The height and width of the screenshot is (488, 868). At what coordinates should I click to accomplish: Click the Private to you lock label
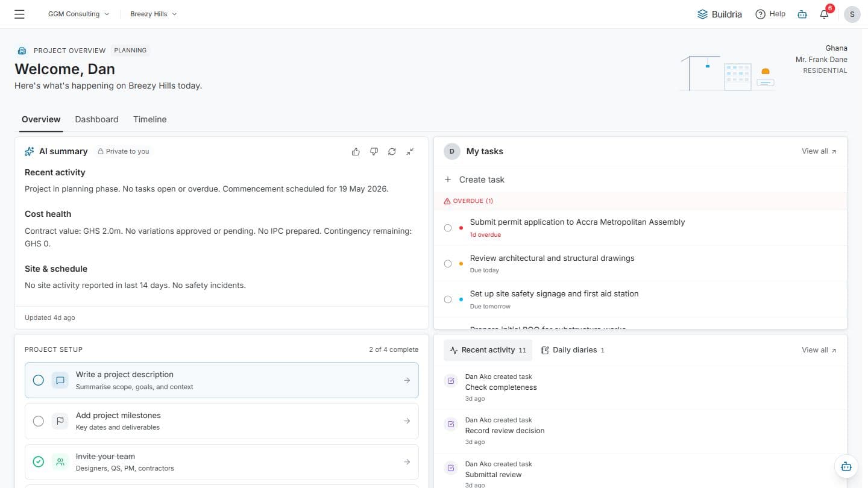coord(124,151)
